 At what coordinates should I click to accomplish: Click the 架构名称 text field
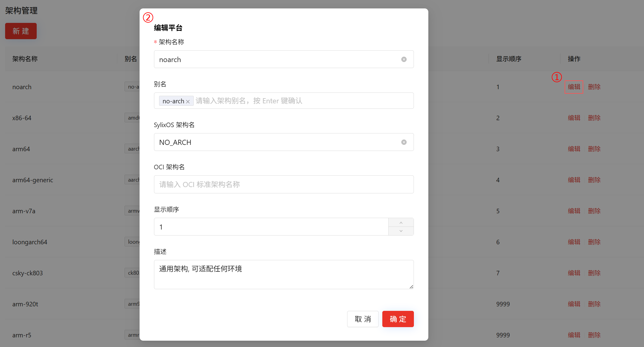(271, 59)
